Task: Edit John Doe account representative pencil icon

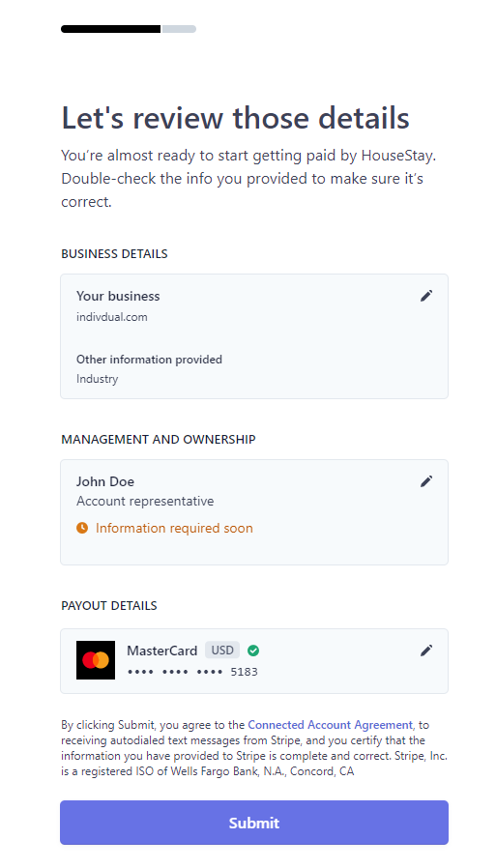Action: 425,481
